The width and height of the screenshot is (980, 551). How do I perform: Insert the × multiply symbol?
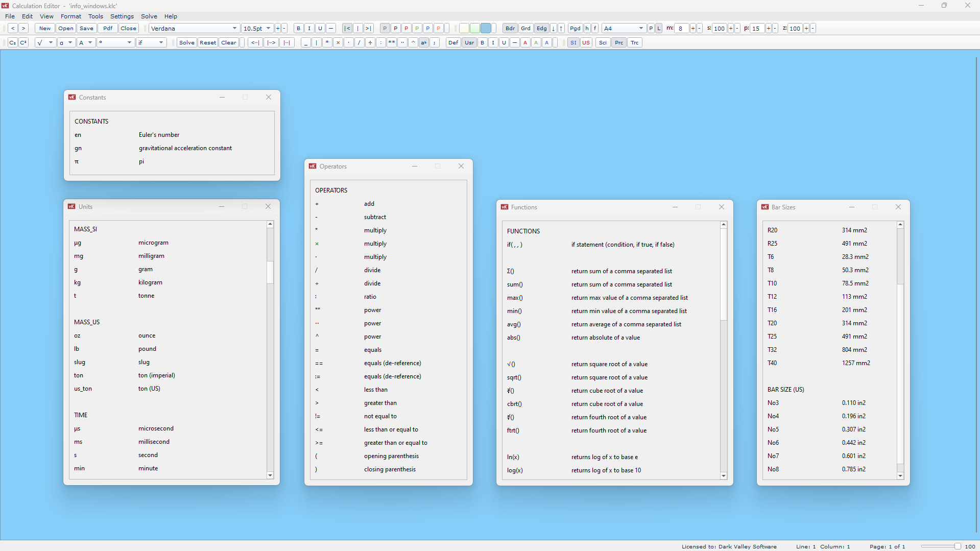tap(338, 43)
